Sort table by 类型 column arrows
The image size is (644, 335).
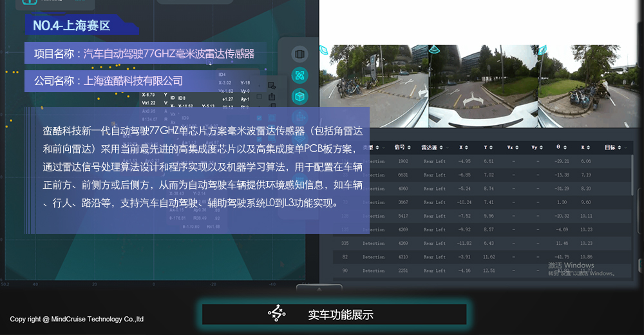click(377, 147)
